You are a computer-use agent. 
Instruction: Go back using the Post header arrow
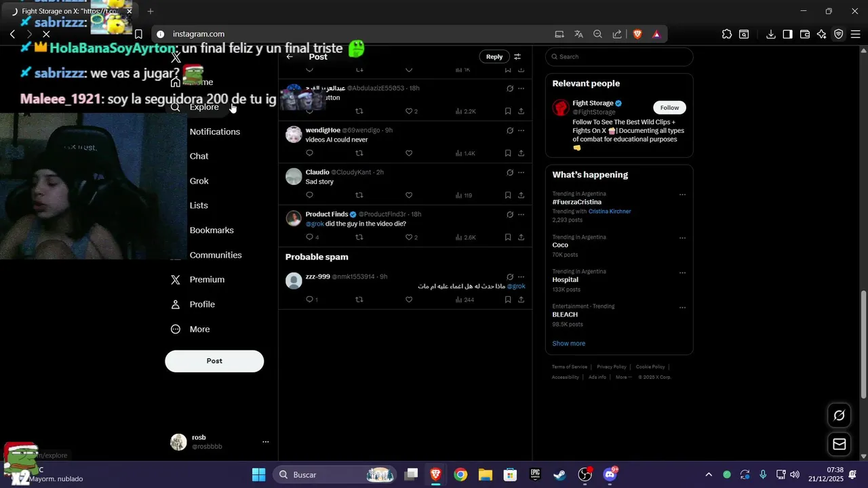(290, 57)
